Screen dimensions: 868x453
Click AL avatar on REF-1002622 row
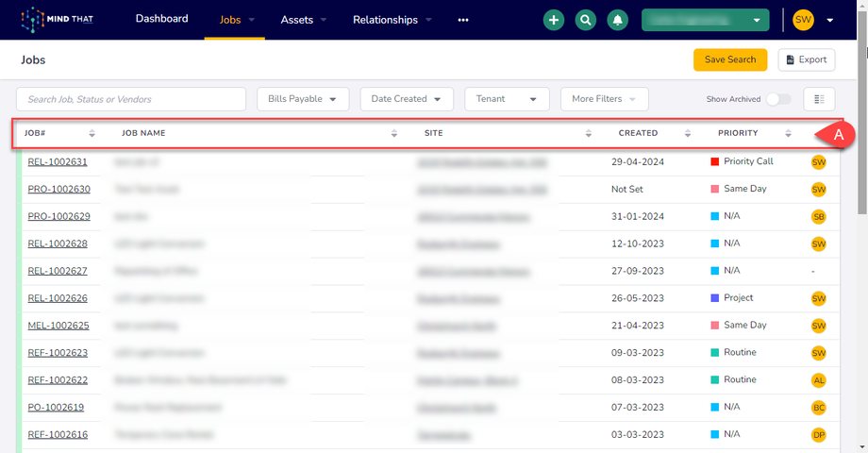(819, 380)
